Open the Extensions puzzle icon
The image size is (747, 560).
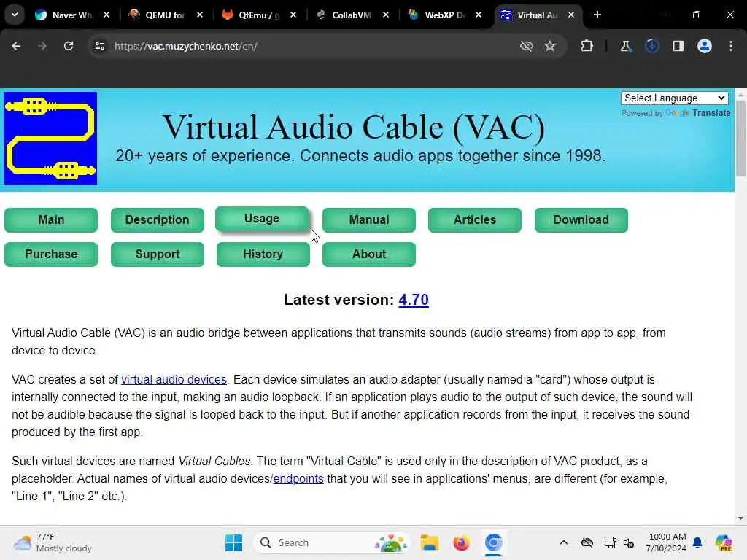click(587, 46)
